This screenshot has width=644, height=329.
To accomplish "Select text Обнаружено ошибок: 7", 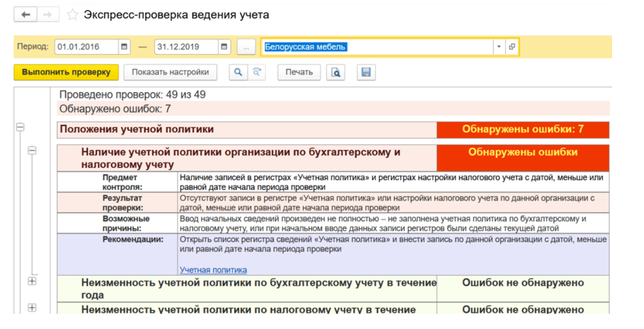I will [x=115, y=109].
